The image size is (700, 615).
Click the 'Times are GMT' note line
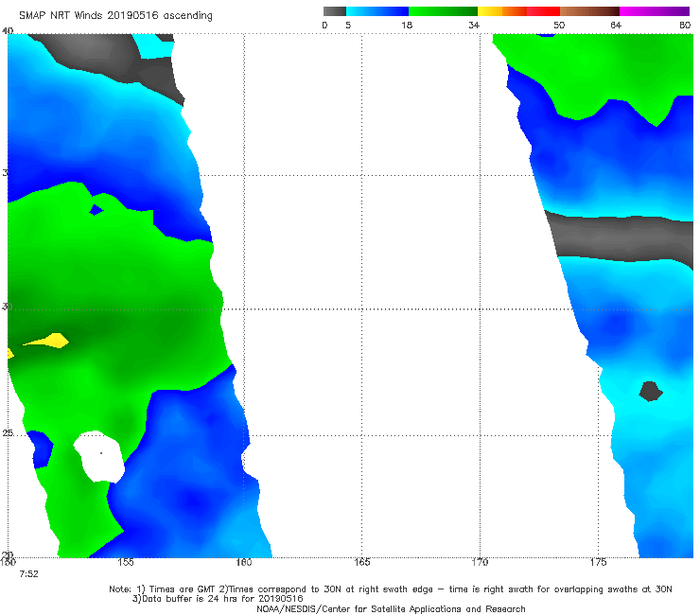391,589
